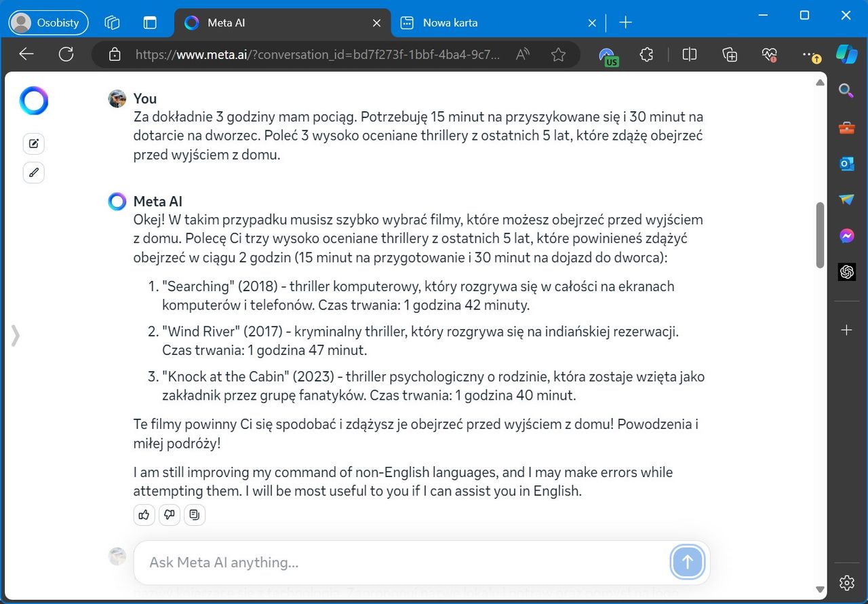View site information lock icon

pos(115,54)
